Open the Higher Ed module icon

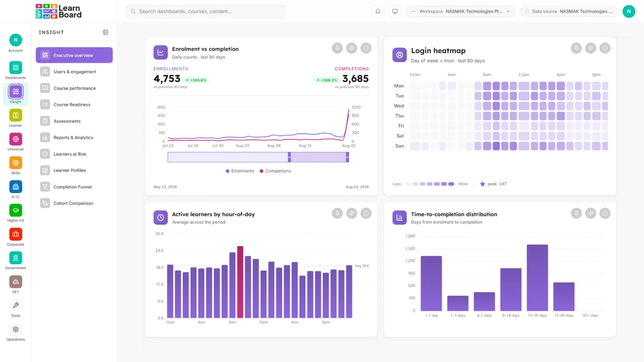[16, 210]
